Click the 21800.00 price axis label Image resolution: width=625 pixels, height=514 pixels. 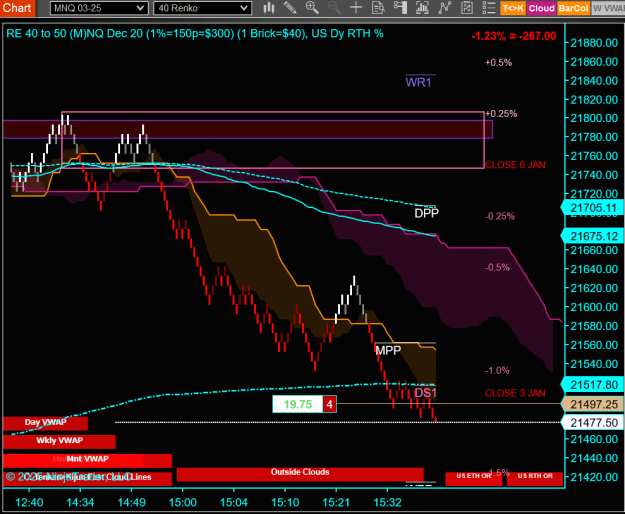[594, 118]
